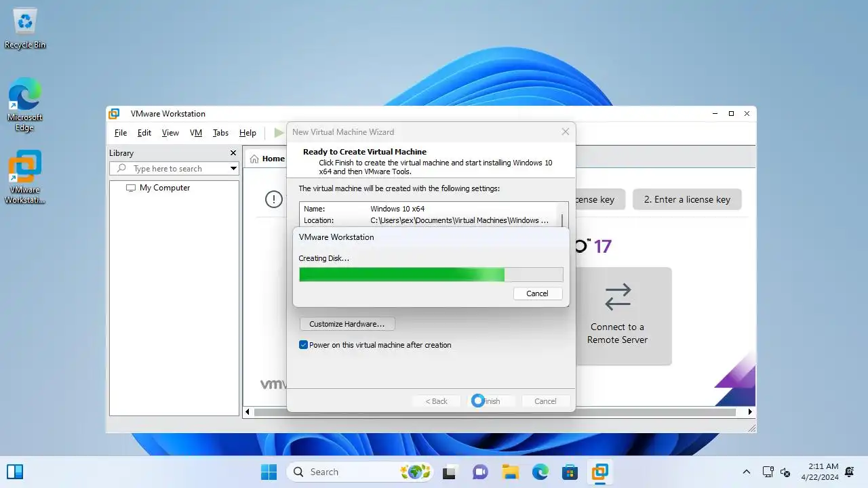
Task: Click 2. Enter a license key button
Action: tap(687, 199)
